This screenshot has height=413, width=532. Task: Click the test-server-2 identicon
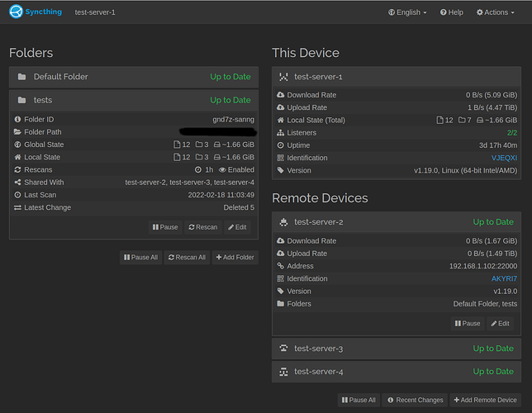283,222
